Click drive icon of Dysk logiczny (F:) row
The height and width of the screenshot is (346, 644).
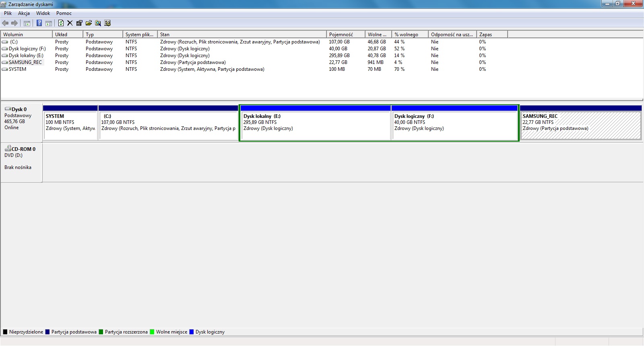coord(5,49)
